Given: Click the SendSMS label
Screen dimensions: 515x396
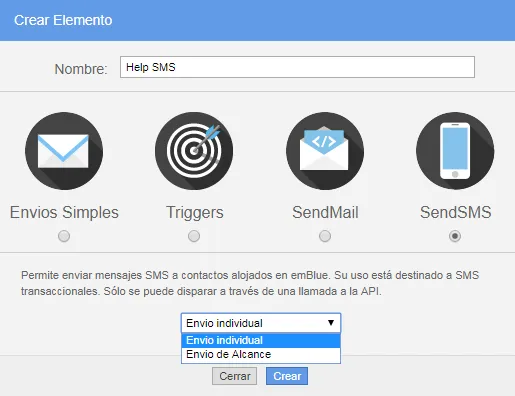Looking at the screenshot, I should coord(455,212).
